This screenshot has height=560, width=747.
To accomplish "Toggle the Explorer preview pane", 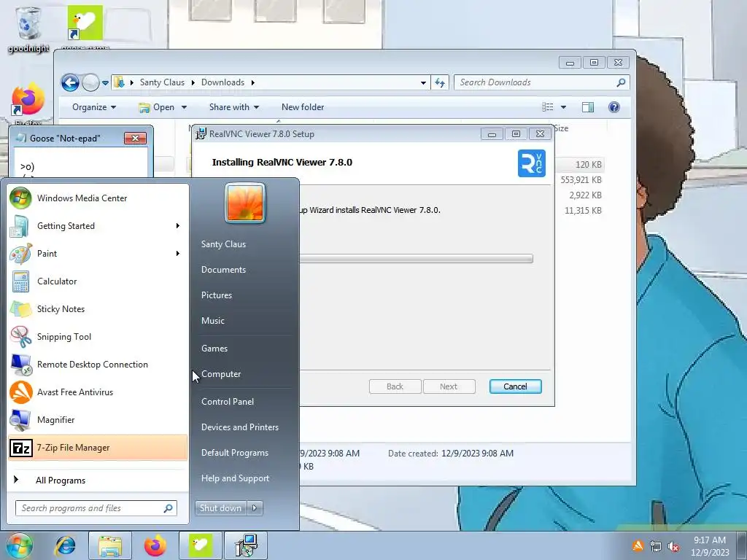I will [588, 107].
